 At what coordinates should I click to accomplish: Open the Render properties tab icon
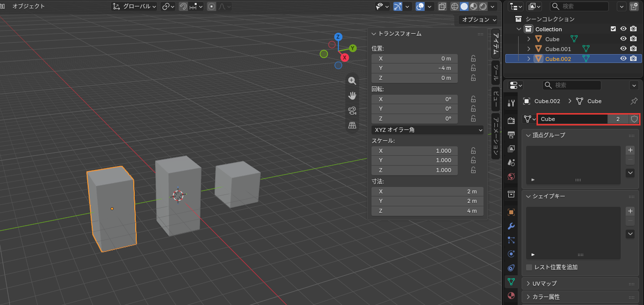511,121
